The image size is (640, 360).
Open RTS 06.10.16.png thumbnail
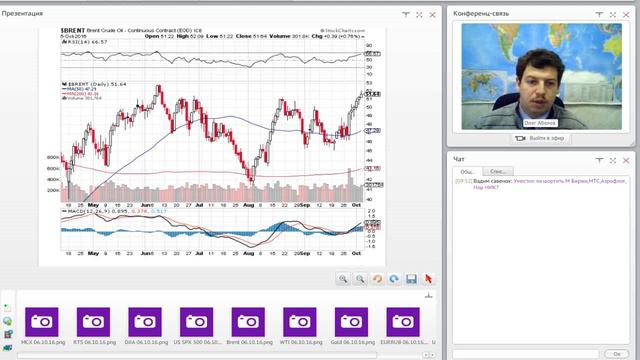click(x=93, y=322)
